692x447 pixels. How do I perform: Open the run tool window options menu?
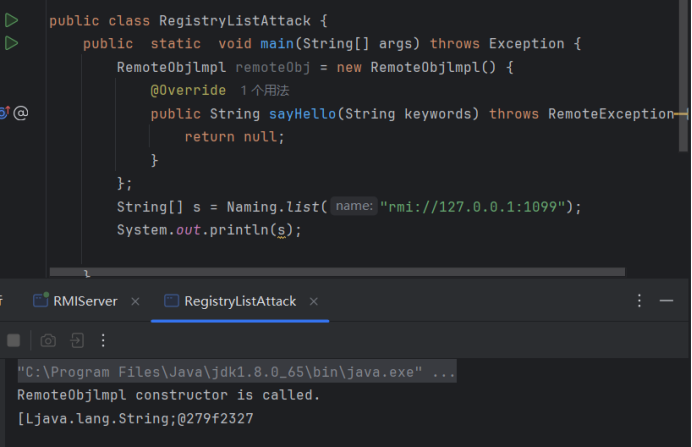point(640,301)
